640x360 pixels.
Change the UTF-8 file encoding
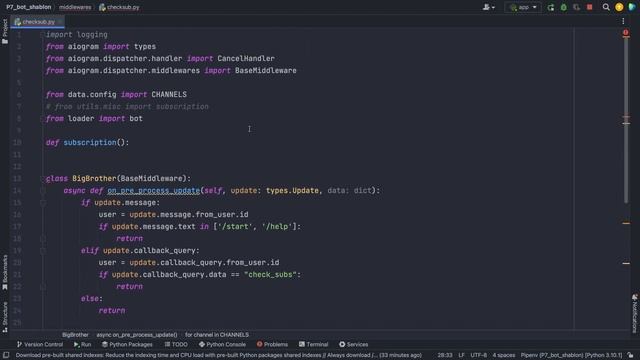(478, 356)
